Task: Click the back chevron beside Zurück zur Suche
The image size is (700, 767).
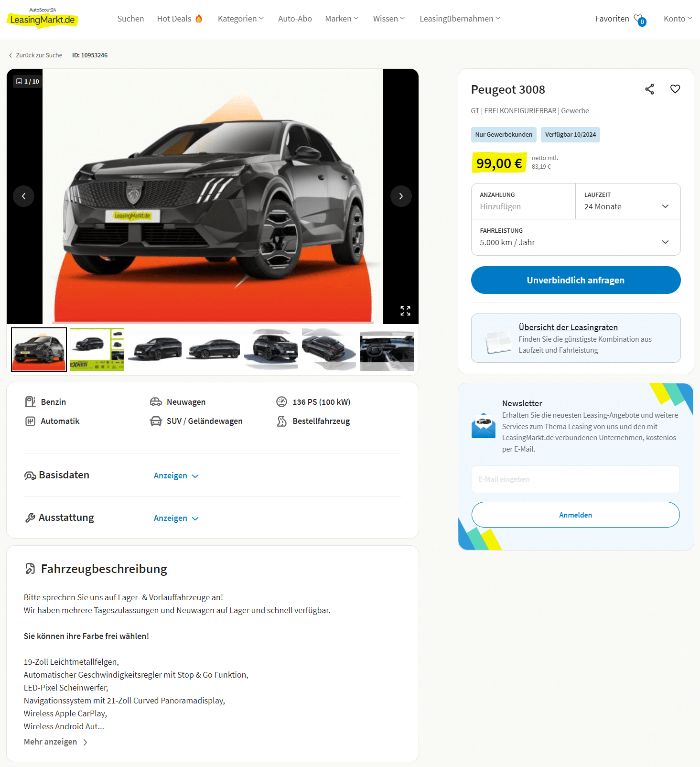Action: point(11,55)
